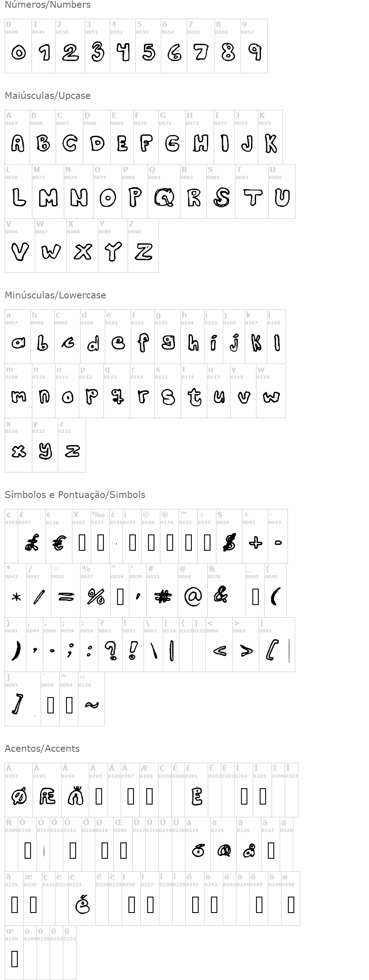Screen dimensions: 369x980
Task: Click the uppercase S glyph preview
Action: click(221, 198)
